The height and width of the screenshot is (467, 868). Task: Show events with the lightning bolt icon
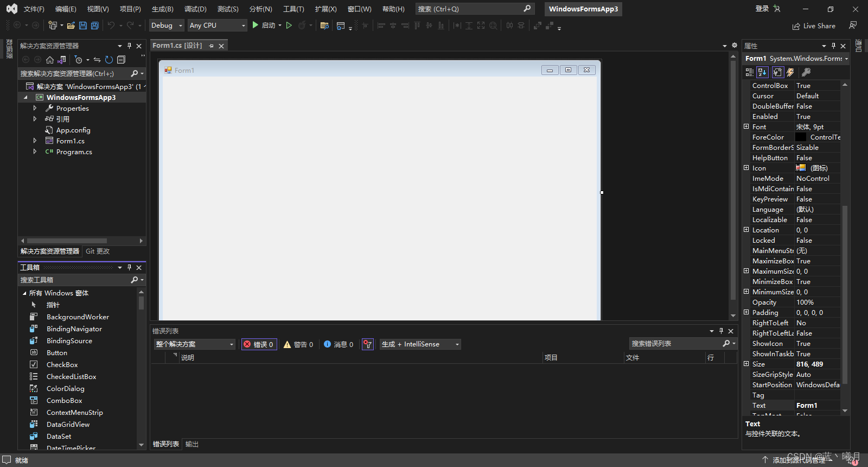point(790,72)
